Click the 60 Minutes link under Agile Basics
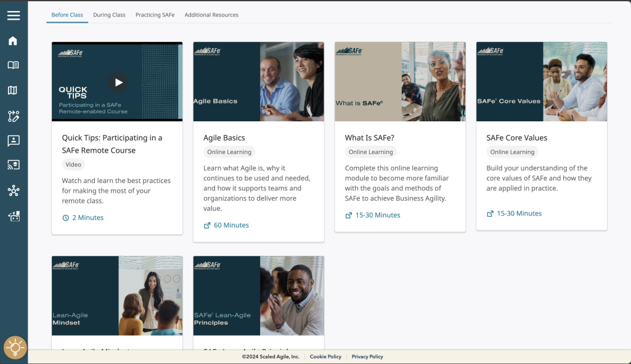Screen dimensions: 631x364 [x=225, y=225]
